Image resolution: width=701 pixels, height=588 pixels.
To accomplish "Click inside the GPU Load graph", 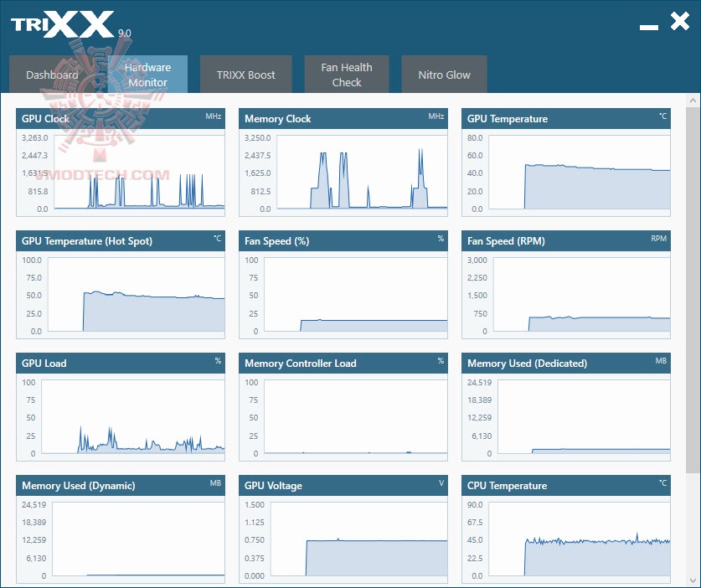I will [x=133, y=417].
